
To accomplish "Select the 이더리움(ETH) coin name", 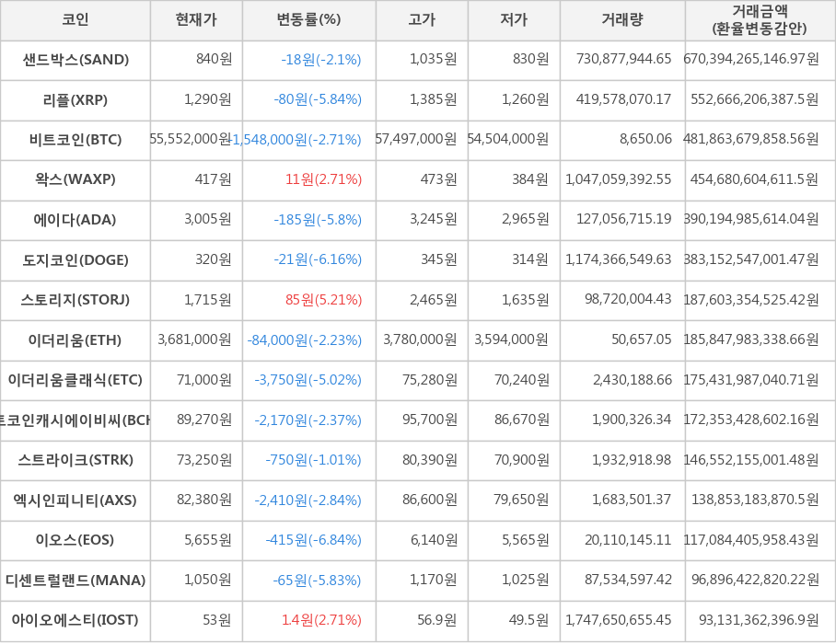I will (x=75, y=340).
